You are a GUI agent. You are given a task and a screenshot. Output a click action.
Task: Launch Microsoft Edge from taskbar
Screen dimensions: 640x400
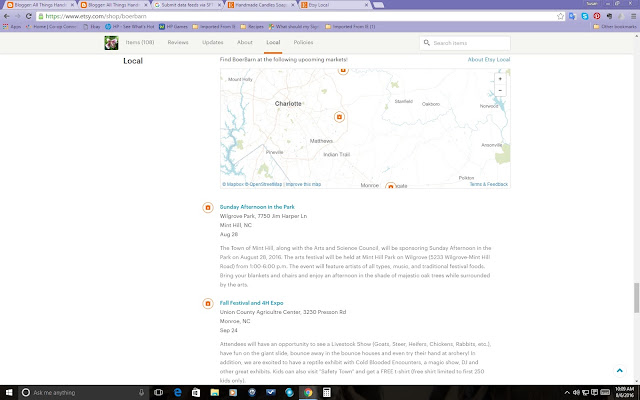point(178,393)
